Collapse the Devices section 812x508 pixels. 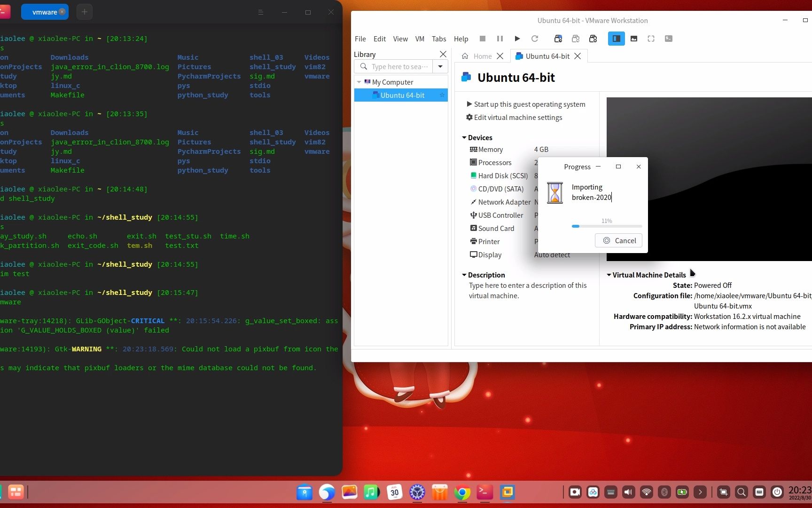[x=464, y=137]
